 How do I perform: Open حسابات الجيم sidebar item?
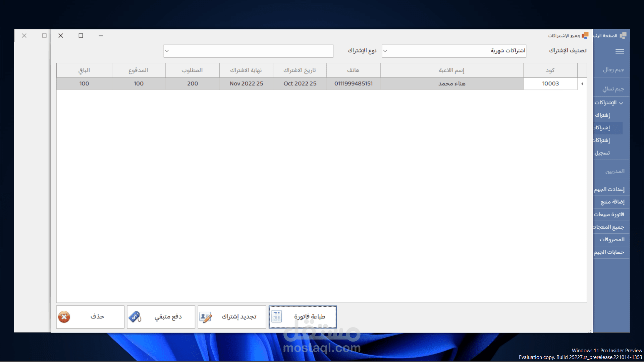click(x=609, y=252)
